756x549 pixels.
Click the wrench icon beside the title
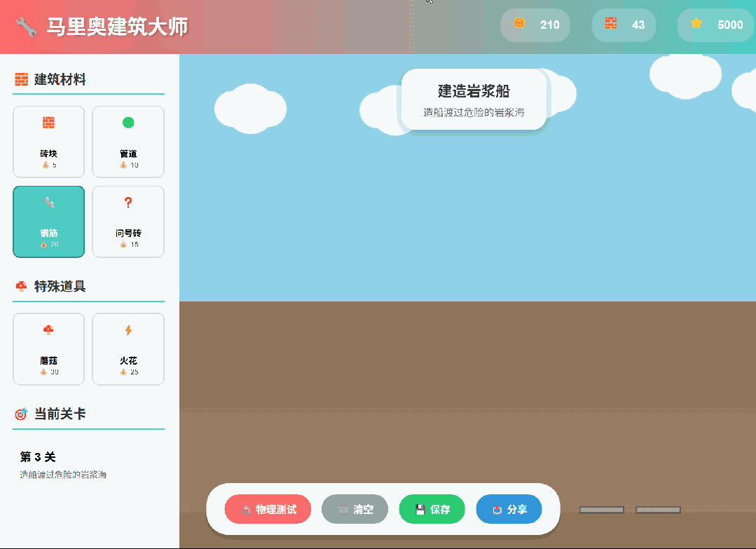[26, 27]
